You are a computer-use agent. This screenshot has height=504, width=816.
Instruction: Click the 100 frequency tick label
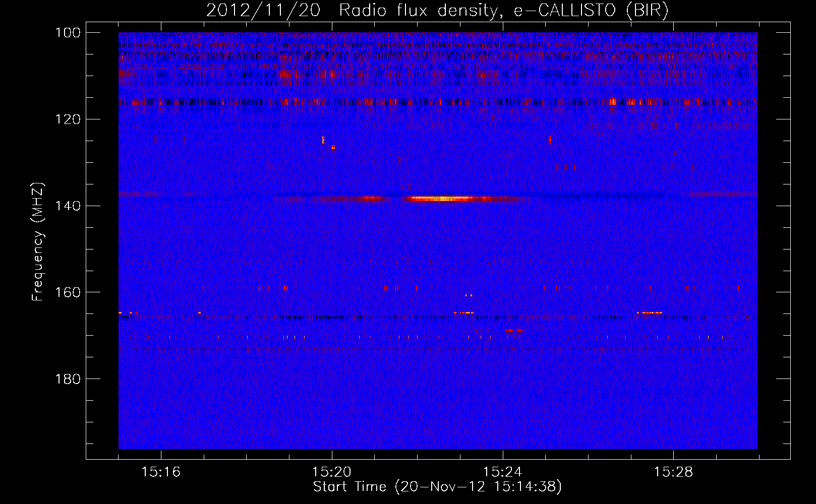point(67,33)
